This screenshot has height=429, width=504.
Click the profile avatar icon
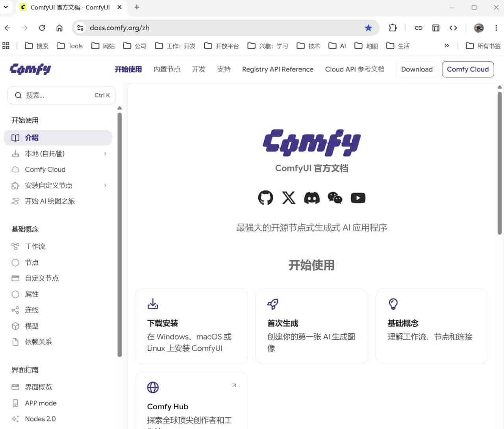point(479,28)
